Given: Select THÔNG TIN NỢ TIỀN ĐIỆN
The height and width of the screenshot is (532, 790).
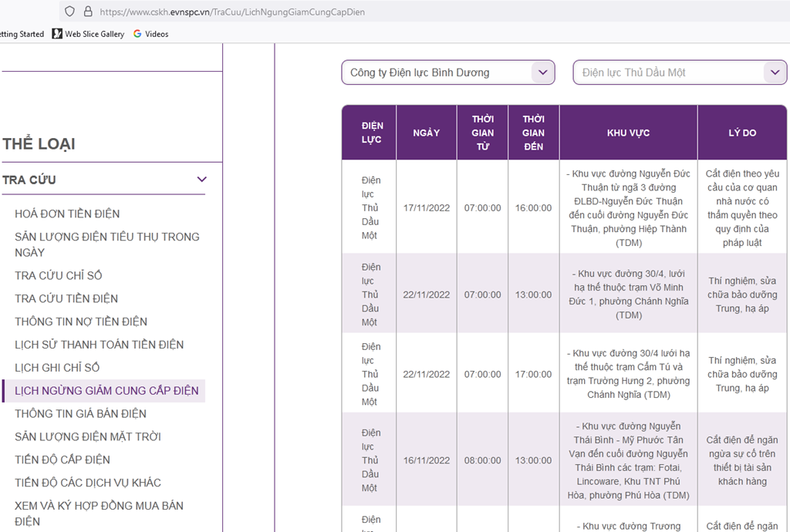Looking at the screenshot, I should (81, 322).
